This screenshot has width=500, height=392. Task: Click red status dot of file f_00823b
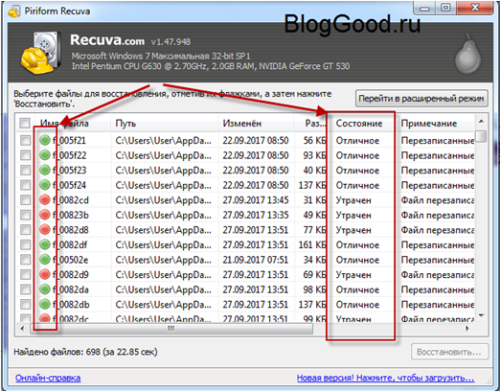(x=45, y=215)
